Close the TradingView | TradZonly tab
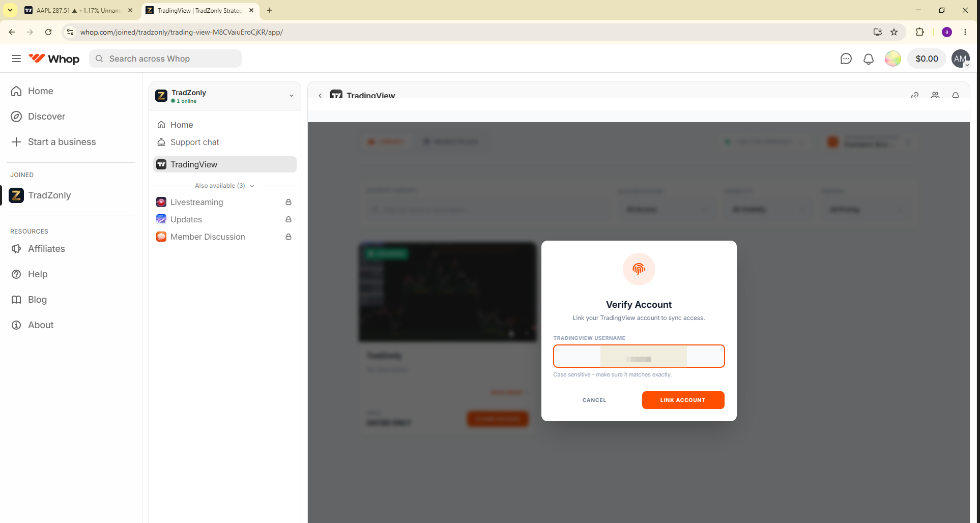 coord(251,10)
